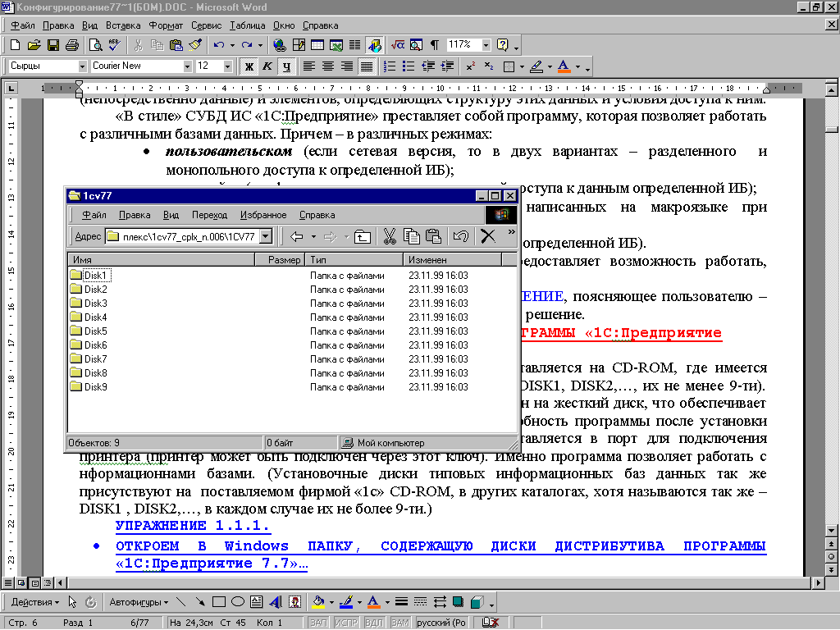The width and height of the screenshot is (840, 630).
Task: Click the Open file icon in Word
Action: [x=34, y=45]
